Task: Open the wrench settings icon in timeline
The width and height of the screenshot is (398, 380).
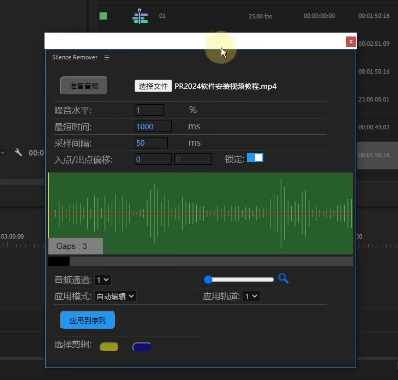Action: click(x=18, y=153)
